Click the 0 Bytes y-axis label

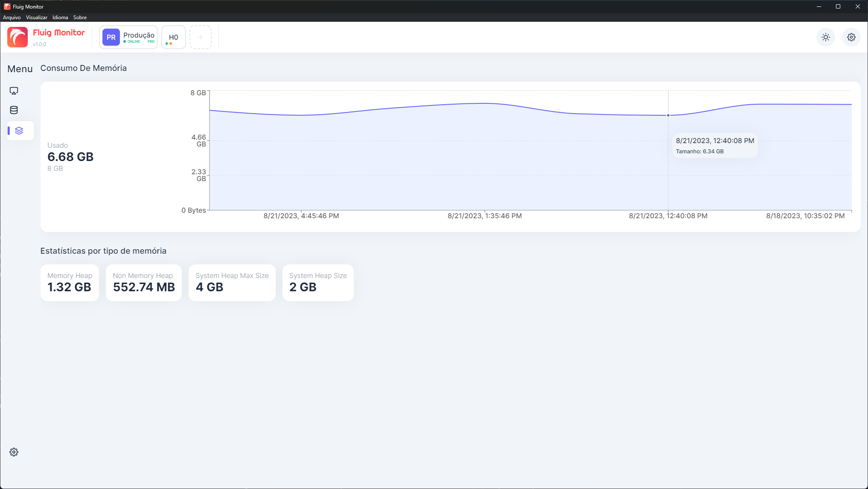pos(194,210)
